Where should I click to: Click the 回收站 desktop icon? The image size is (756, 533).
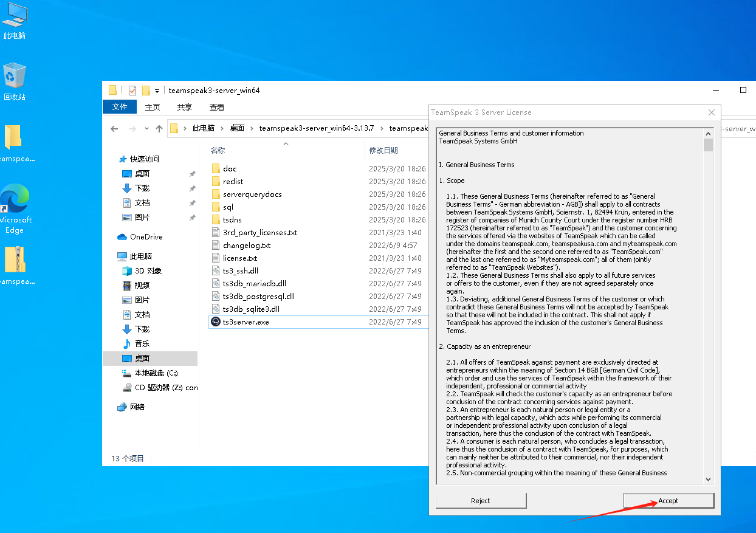[15, 82]
